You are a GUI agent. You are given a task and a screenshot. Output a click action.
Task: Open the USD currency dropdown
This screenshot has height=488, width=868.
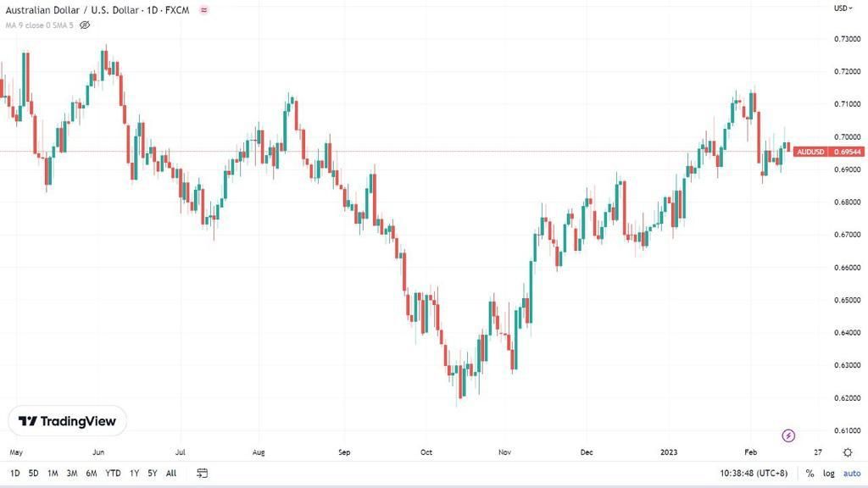click(843, 8)
